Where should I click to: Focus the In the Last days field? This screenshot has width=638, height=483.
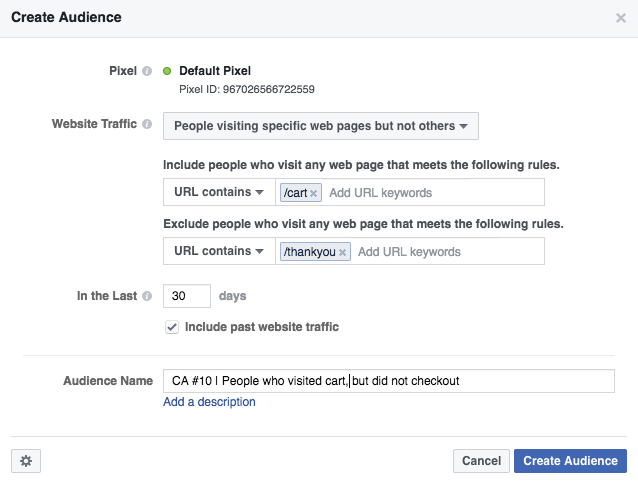click(x=187, y=296)
